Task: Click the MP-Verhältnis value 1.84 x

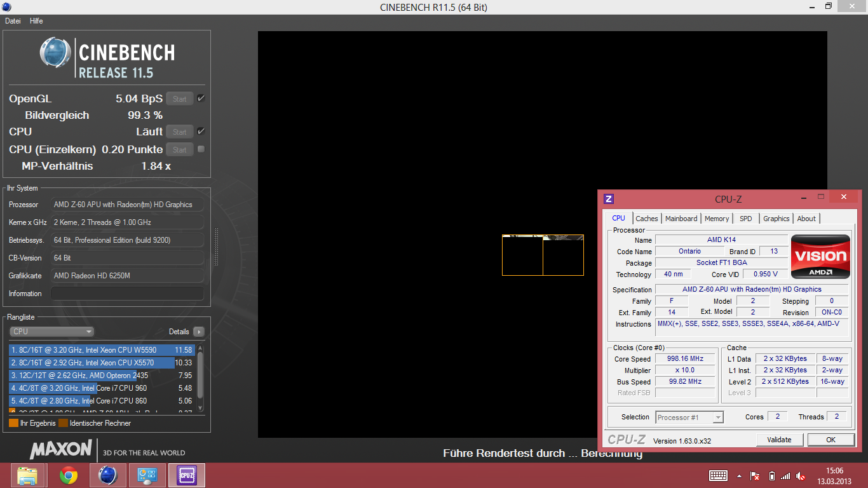Action: 156,166
